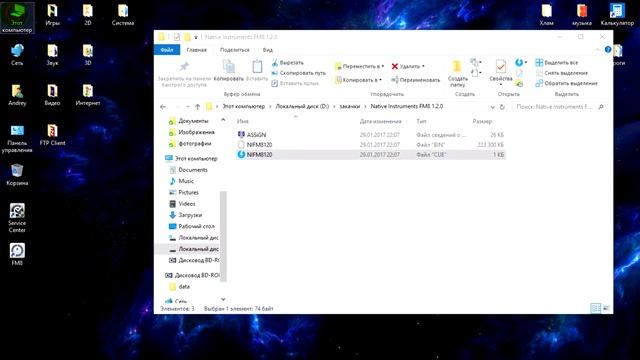Go up one folder level arrow
This screenshot has height=360, width=640.
(198, 107)
